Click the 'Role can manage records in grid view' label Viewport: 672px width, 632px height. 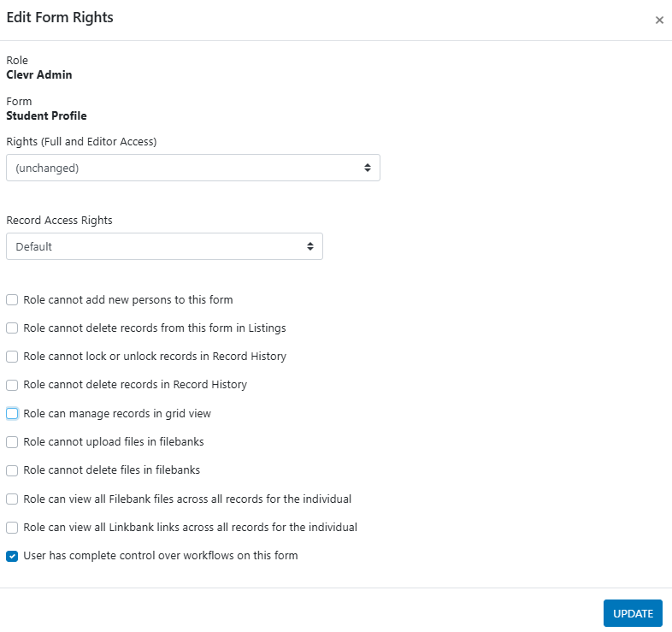117,414
